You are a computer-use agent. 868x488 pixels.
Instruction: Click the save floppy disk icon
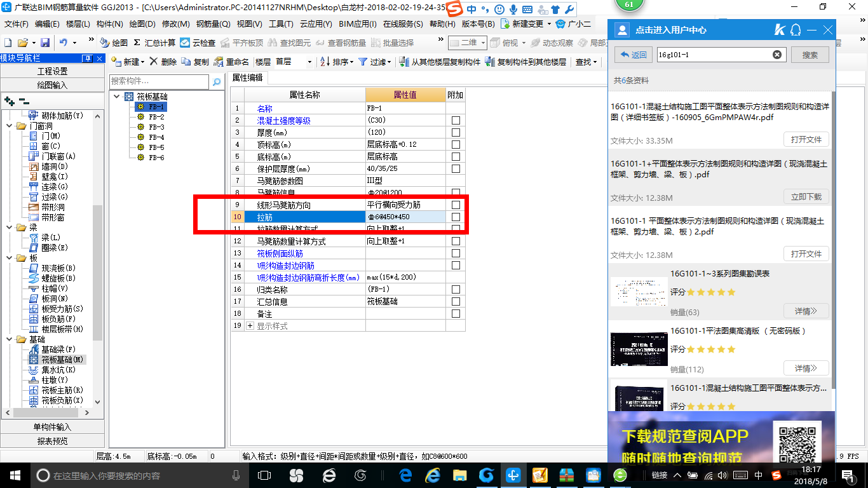point(45,43)
